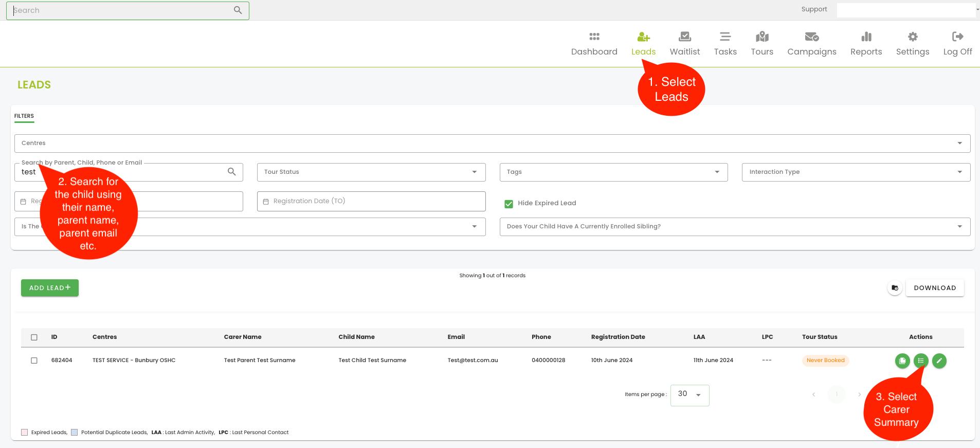Open the Tours map icon

click(762, 37)
